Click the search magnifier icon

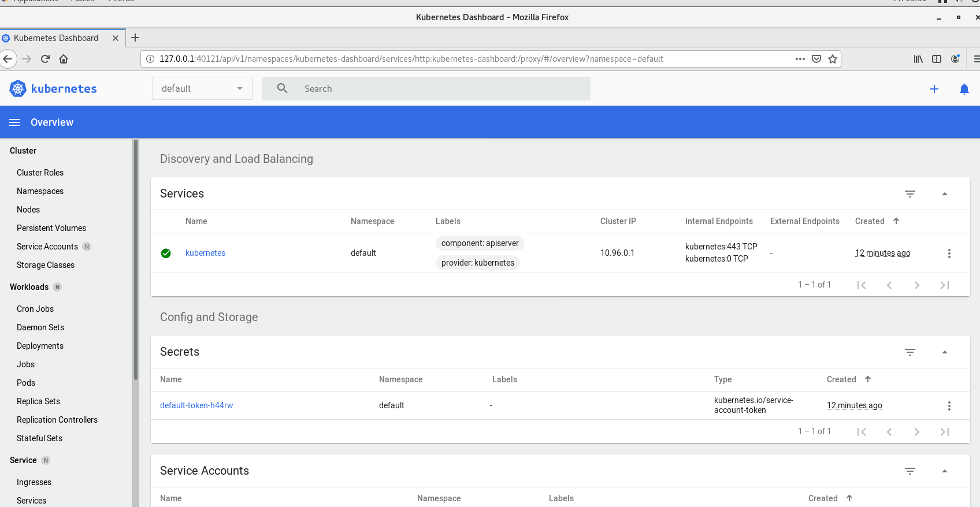click(282, 88)
